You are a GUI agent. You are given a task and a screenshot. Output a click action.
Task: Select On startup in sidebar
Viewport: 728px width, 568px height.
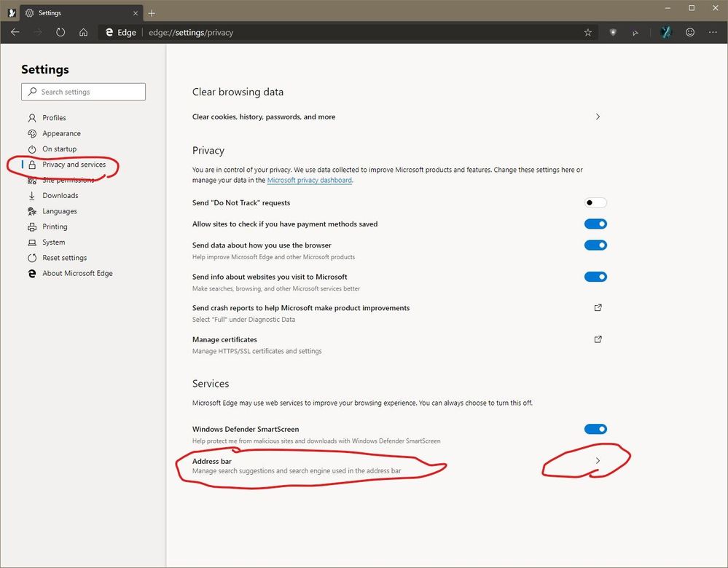60,149
